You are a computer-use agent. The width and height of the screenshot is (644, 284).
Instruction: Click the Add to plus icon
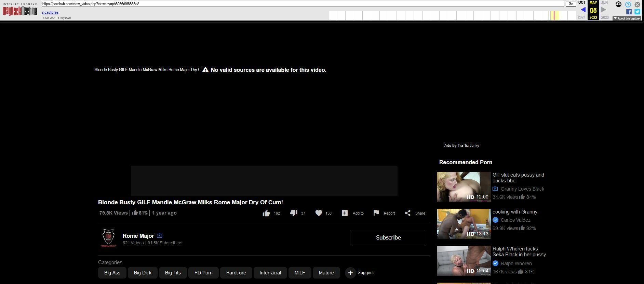(345, 213)
